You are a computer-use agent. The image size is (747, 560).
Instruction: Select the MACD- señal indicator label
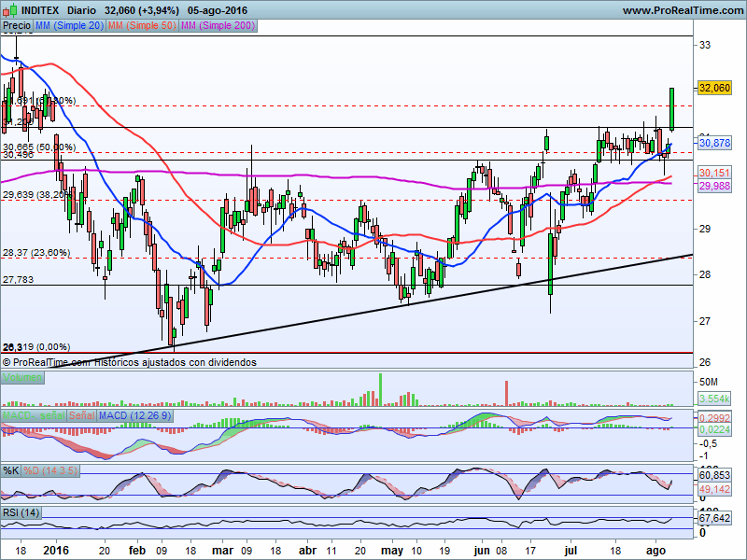34,415
